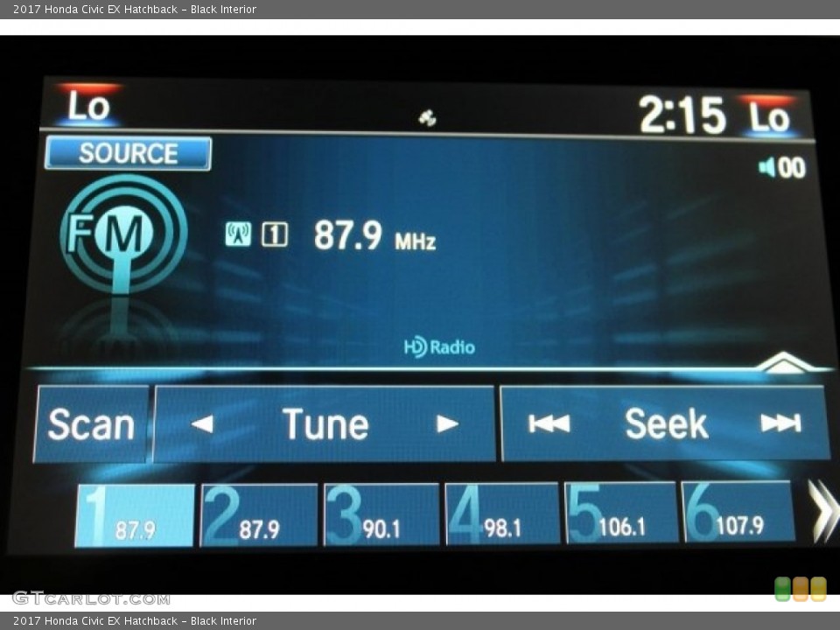Tap the Seek label
This screenshot has width=840, height=630.
tap(666, 423)
